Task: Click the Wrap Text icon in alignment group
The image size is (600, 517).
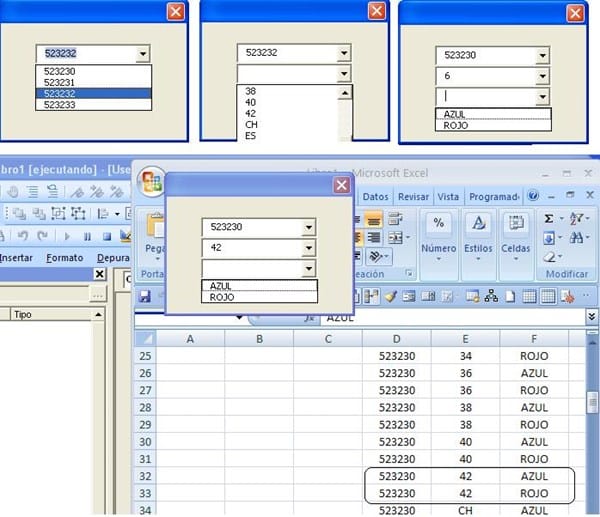Action: pos(394,219)
